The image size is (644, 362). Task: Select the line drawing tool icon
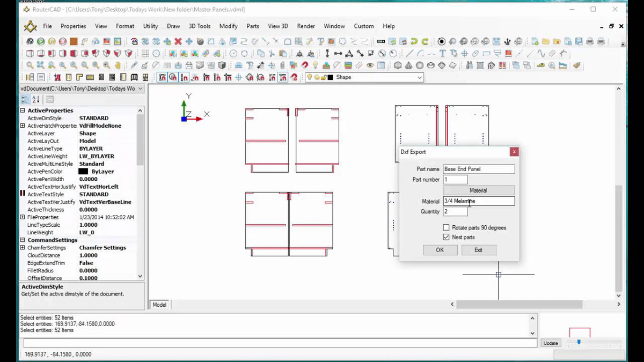[x=409, y=54]
